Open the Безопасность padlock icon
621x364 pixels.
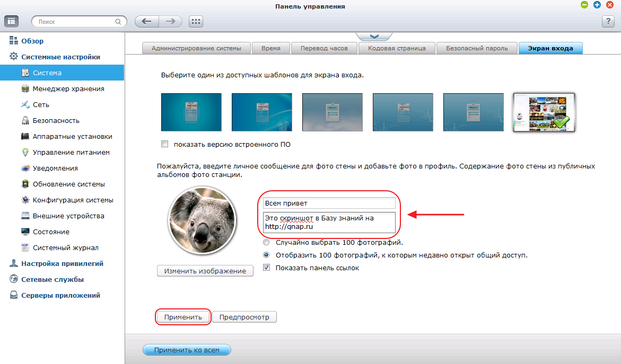[25, 120]
